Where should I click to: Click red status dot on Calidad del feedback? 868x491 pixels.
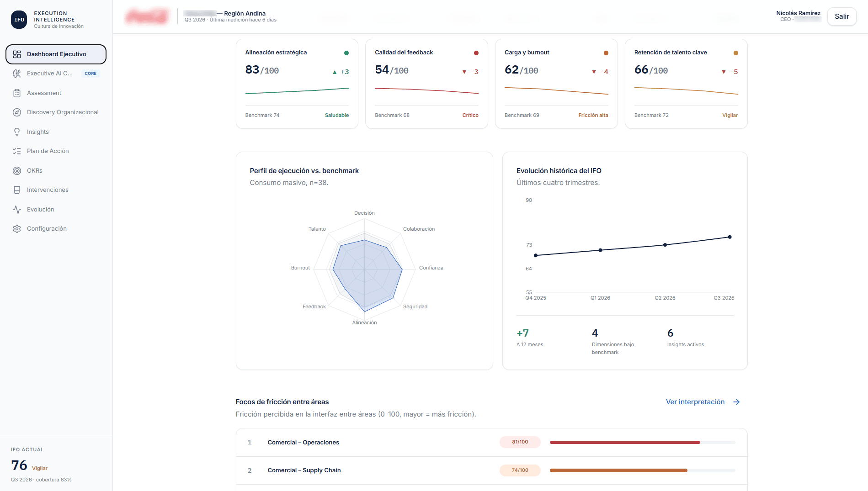click(476, 53)
